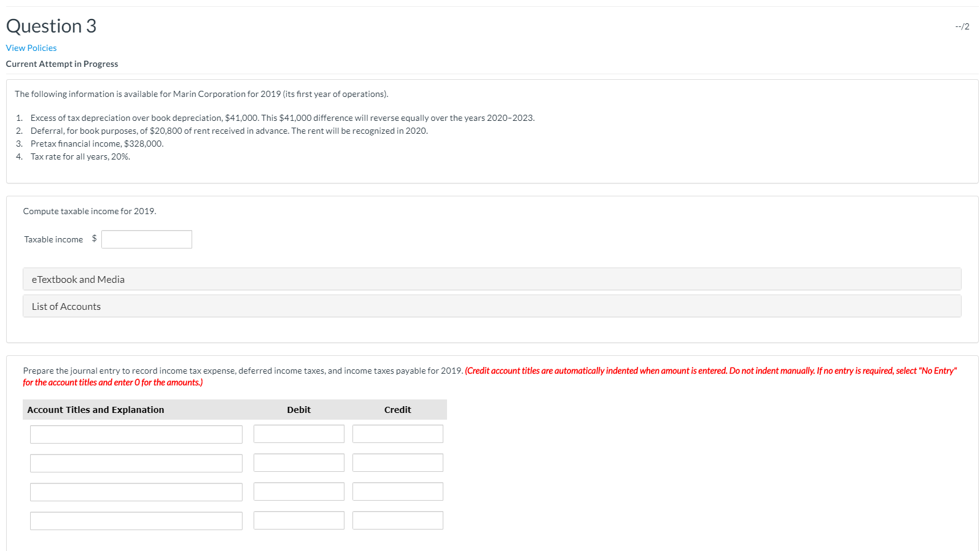Click the first row Credit field
Image resolution: width=980 pixels, height=551 pixels.
[398, 434]
